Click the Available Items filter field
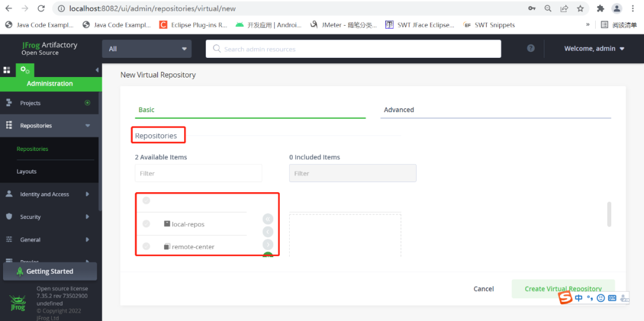This screenshot has width=644, height=321. click(199, 173)
